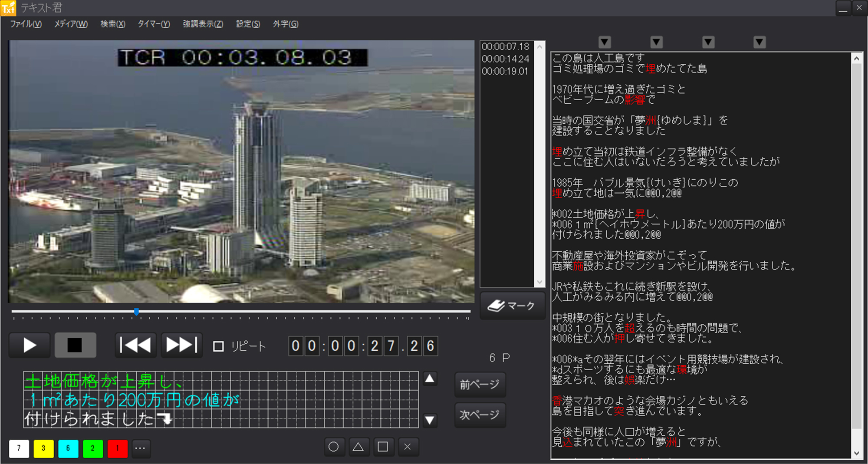
Task: Stop the video with the stop button
Action: (75, 346)
